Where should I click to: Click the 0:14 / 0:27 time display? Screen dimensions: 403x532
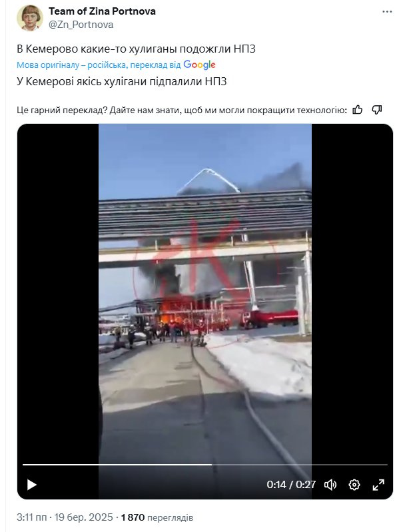pyautogui.click(x=291, y=485)
